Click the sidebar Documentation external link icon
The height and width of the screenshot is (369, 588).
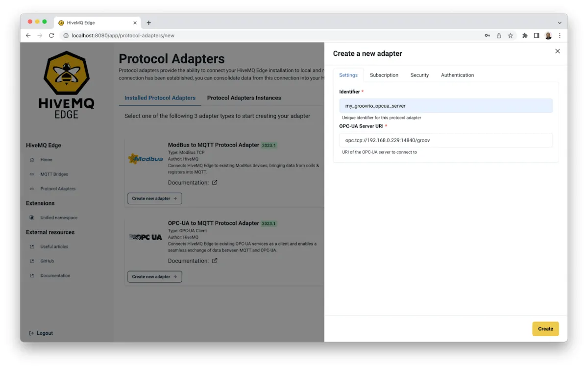click(32, 275)
